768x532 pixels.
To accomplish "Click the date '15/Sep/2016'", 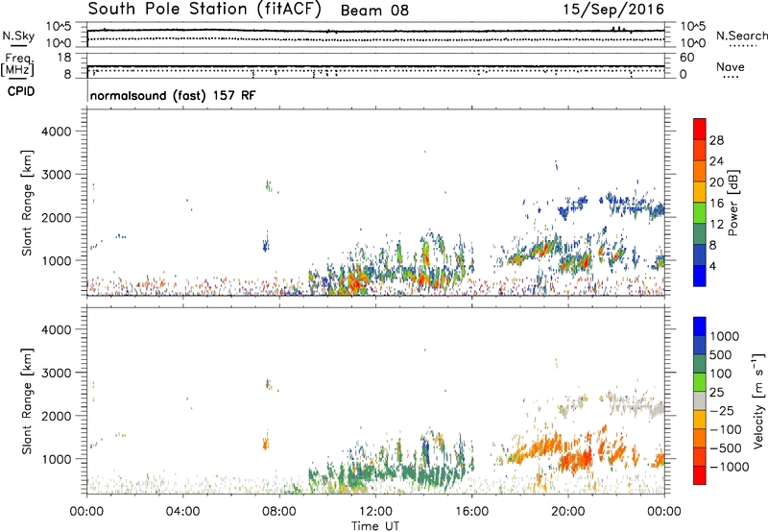I will 613,10.
